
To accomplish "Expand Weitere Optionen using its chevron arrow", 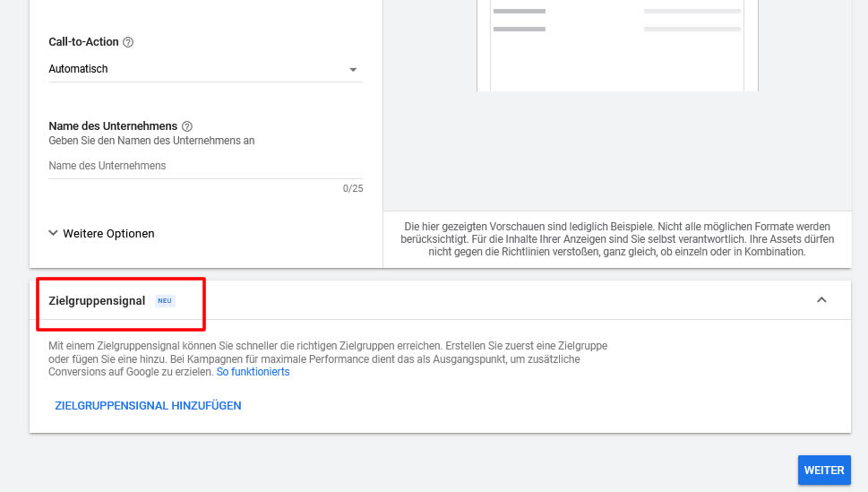I will click(53, 233).
